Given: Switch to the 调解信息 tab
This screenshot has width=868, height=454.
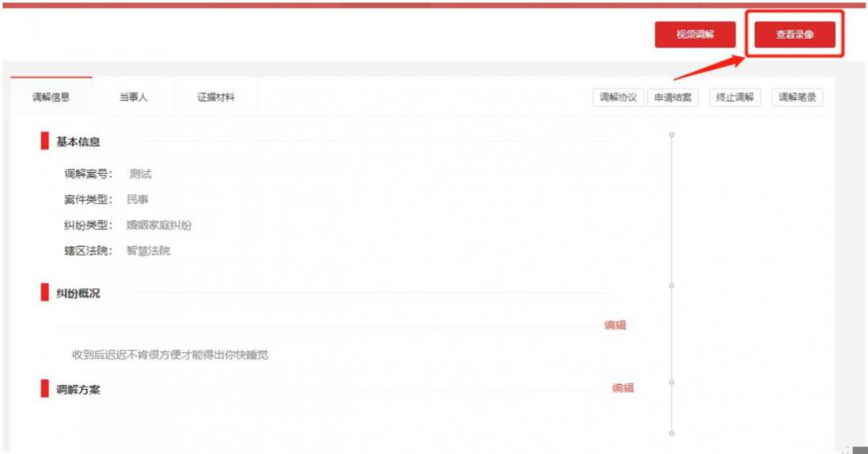Looking at the screenshot, I should click(x=51, y=97).
